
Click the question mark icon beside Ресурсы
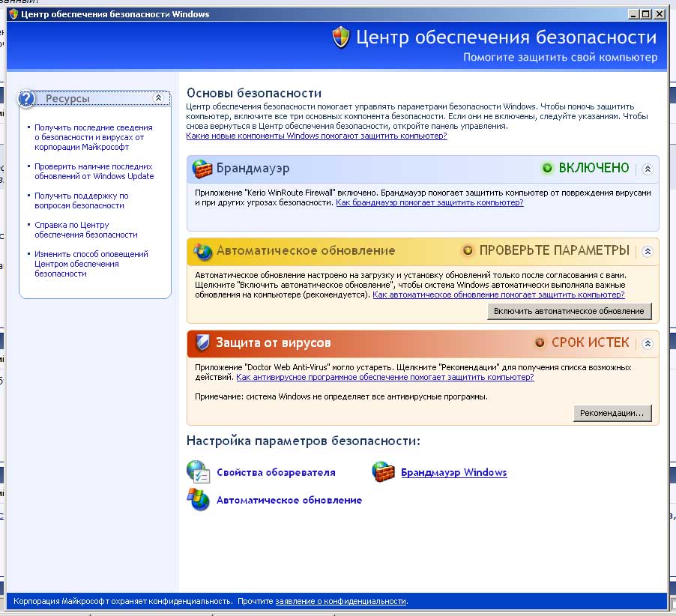pos(26,99)
